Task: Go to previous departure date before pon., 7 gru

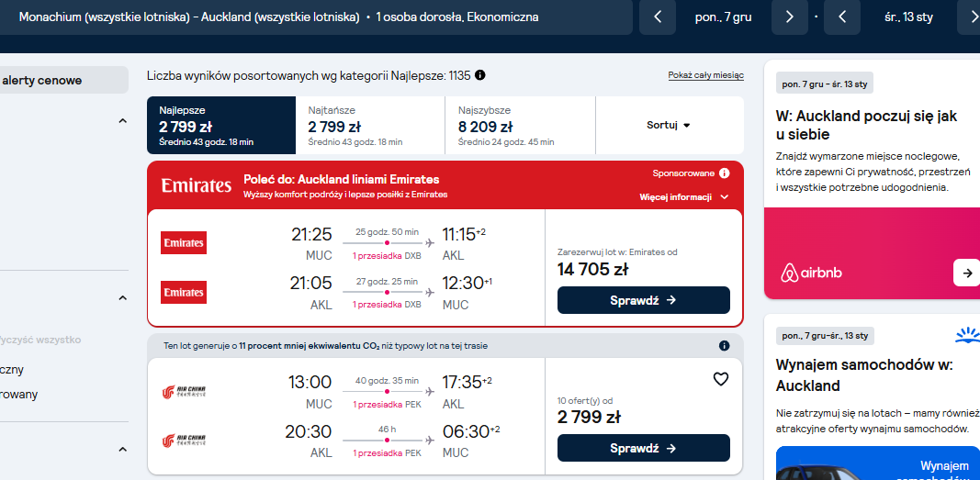Action: click(x=658, y=17)
